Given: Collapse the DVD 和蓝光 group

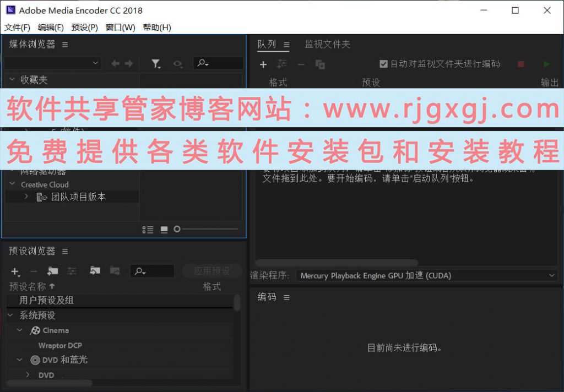Looking at the screenshot, I should coord(20,360).
